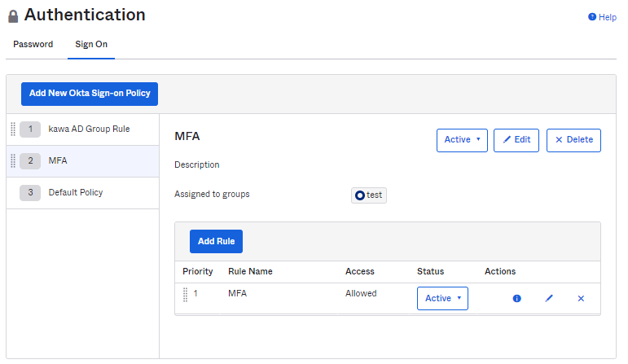Delete the MFA policy

coord(573,140)
